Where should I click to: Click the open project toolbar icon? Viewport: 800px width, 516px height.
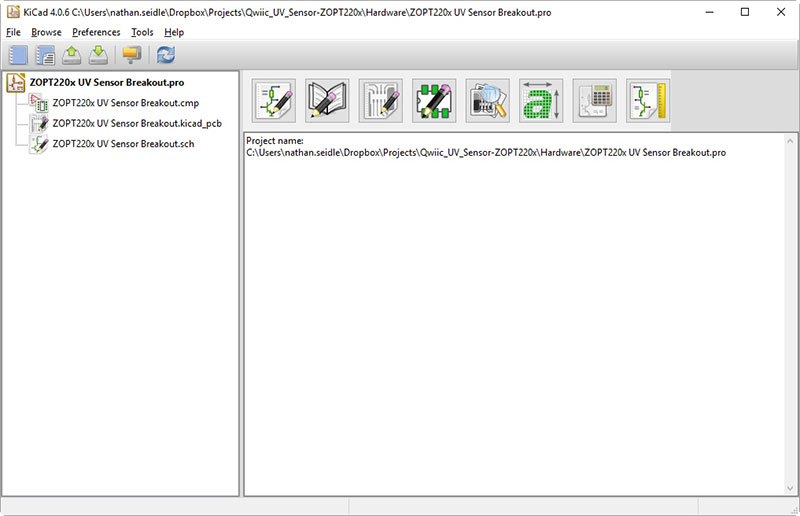[71, 55]
